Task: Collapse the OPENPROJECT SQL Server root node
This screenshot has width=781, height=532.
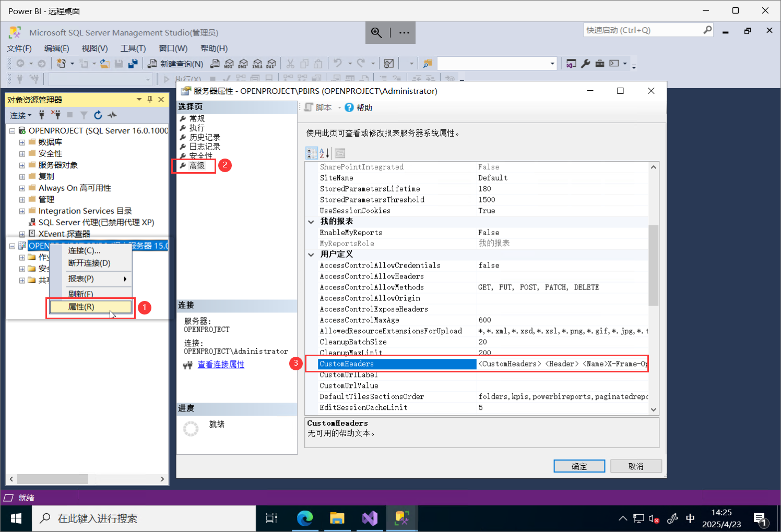Action: point(12,131)
